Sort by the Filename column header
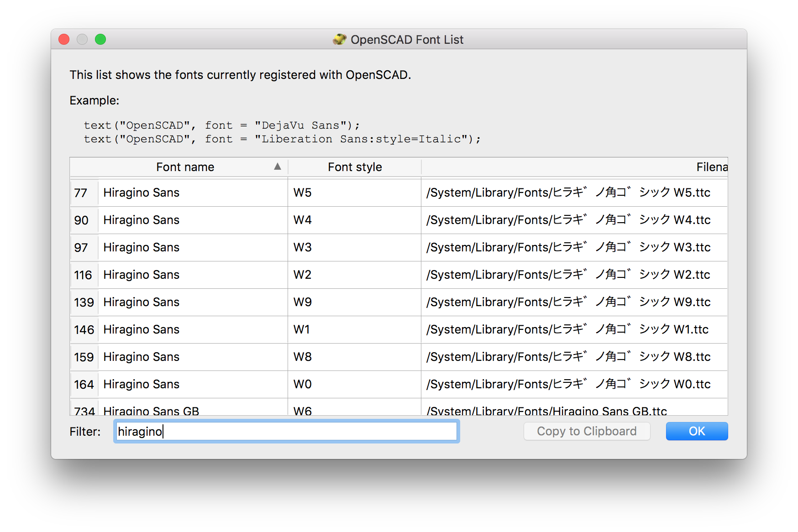Viewport: 798px width, 532px height. tap(574, 167)
